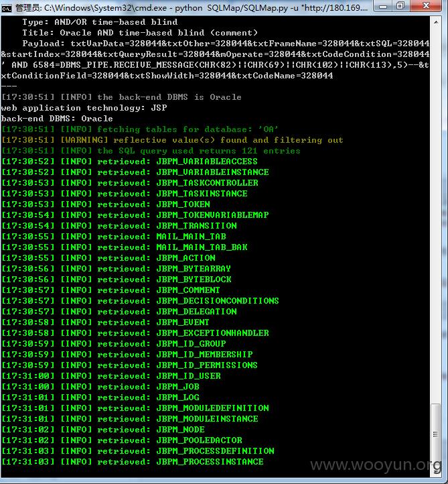Image resolution: width=448 pixels, height=484 pixels.
Task: Click retrieved JBPM_TASKINSTANCE entry
Action: 125,194
